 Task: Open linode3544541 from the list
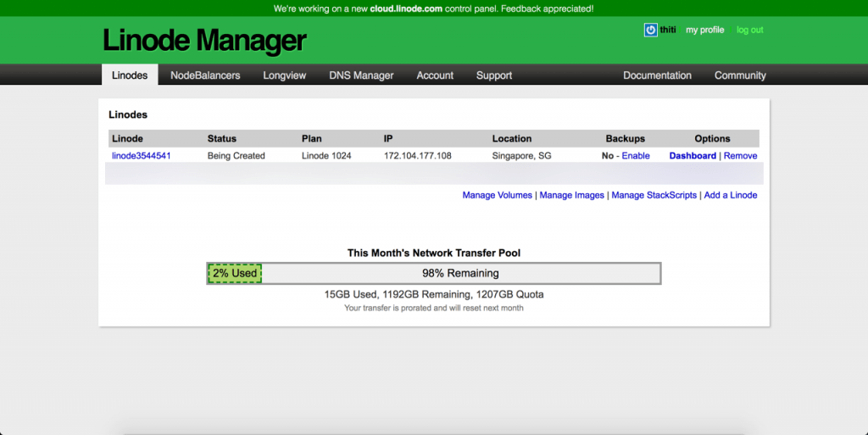point(142,156)
